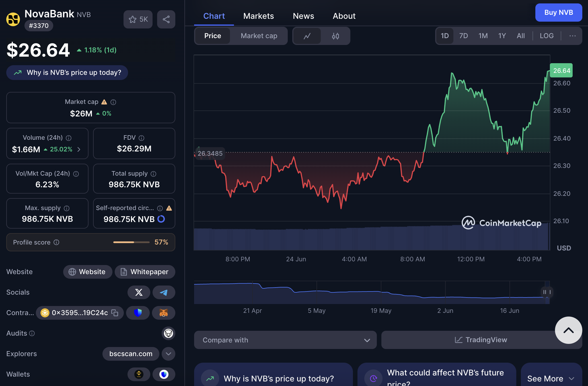
Task: Click NovaBank coin logo
Action: (x=13, y=19)
